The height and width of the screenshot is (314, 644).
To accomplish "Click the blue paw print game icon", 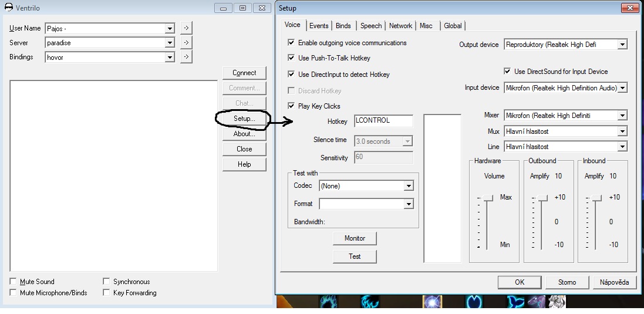I will 328,302.
